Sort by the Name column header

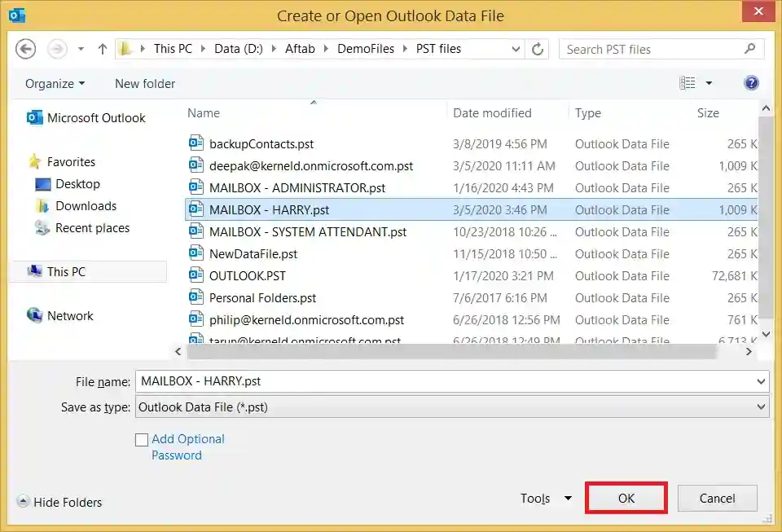(x=204, y=113)
